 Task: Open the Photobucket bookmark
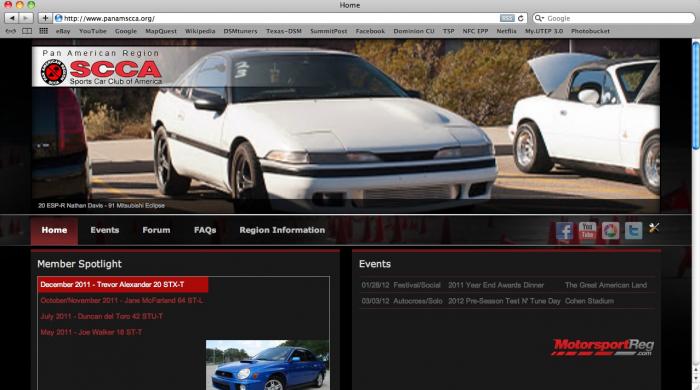590,31
